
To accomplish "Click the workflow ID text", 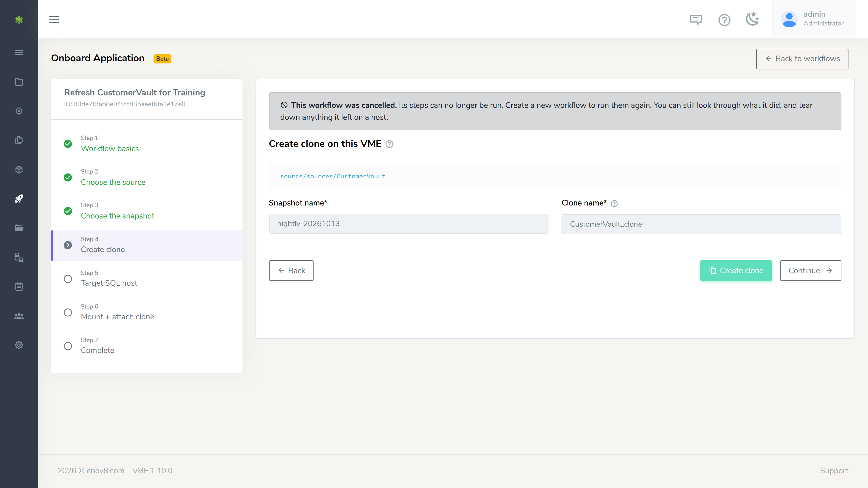I will [125, 104].
